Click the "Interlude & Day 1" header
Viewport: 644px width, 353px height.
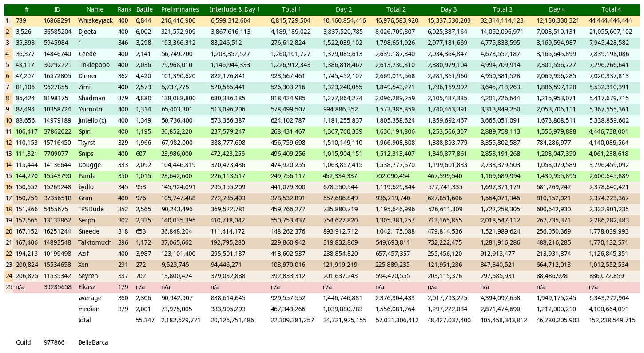(x=235, y=9)
